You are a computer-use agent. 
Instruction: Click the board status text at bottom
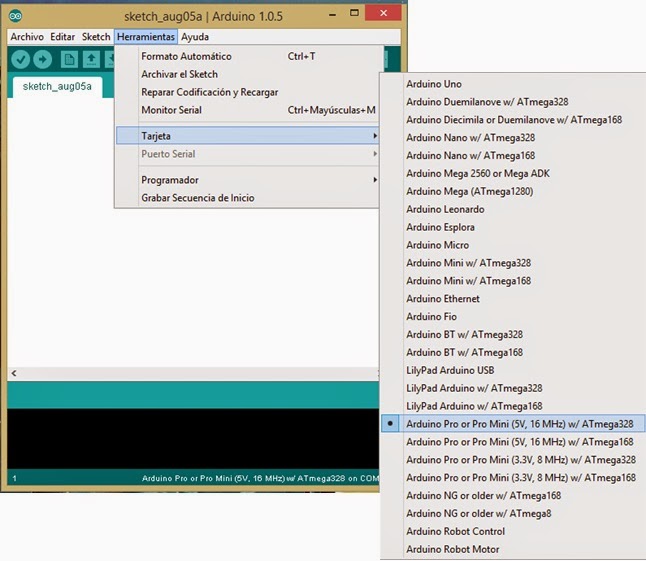click(x=260, y=478)
